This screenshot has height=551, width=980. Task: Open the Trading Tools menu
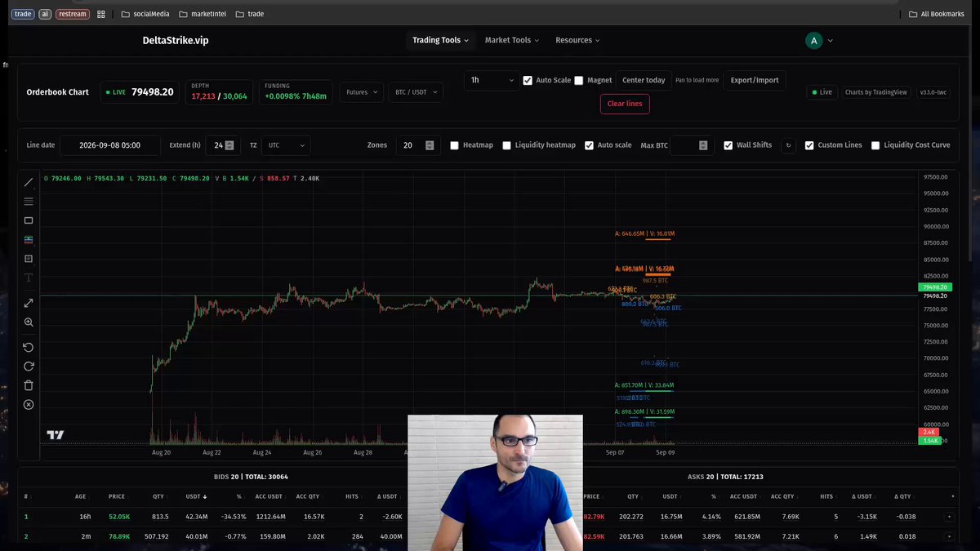pyautogui.click(x=441, y=40)
